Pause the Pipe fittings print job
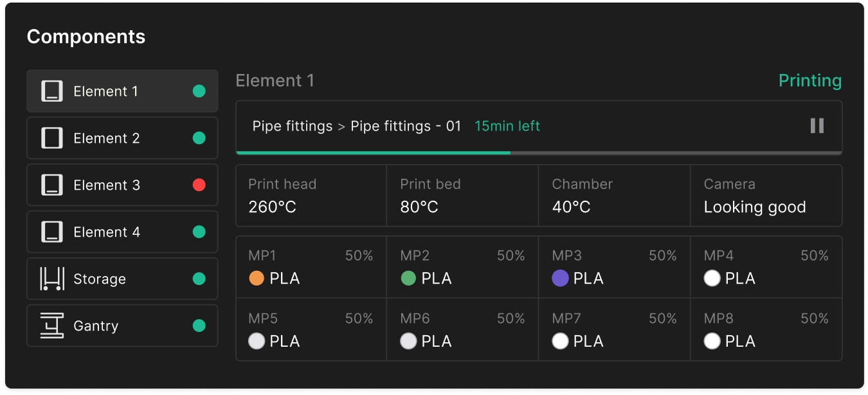This screenshot has width=868, height=395. pyautogui.click(x=817, y=125)
